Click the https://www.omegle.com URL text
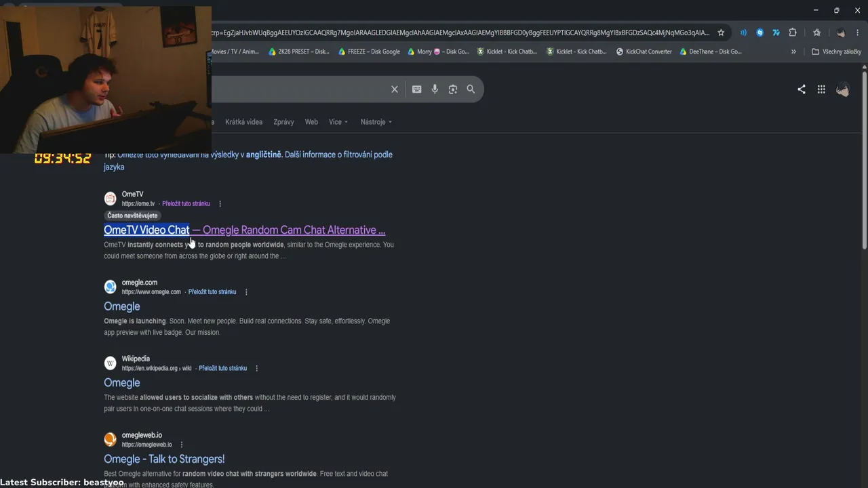Image resolution: width=868 pixels, height=488 pixels. pos(151,292)
